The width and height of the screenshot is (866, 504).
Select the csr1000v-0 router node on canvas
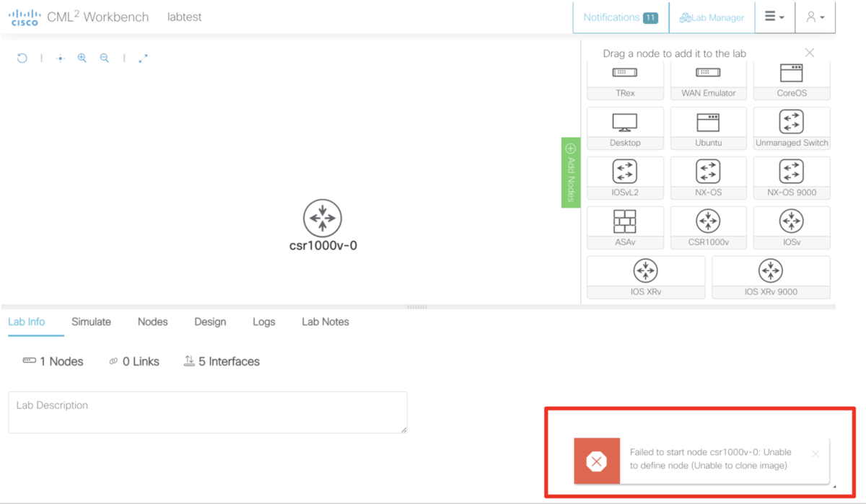pyautogui.click(x=323, y=218)
